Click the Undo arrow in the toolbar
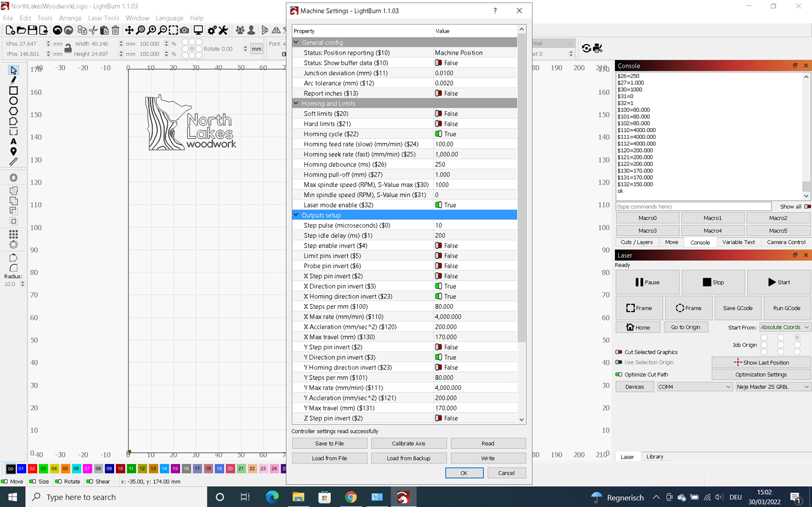This screenshot has height=507, width=812. click(x=58, y=30)
